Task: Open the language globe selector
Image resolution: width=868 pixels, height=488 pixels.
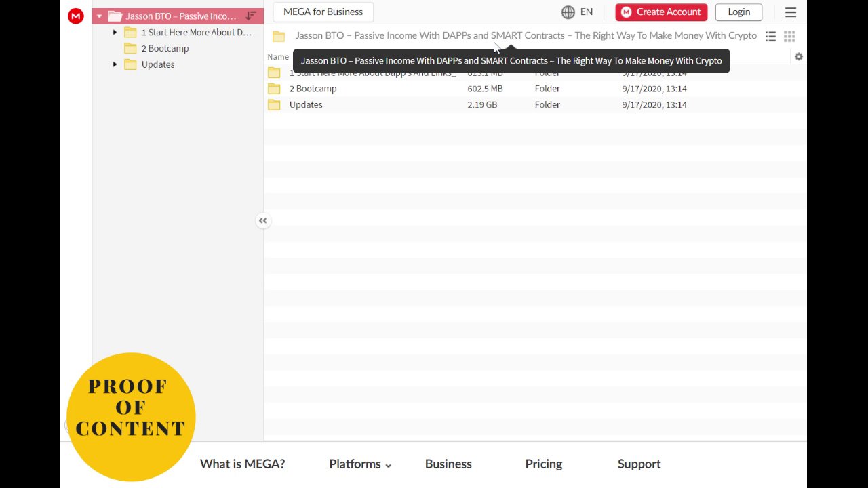Action: click(577, 12)
